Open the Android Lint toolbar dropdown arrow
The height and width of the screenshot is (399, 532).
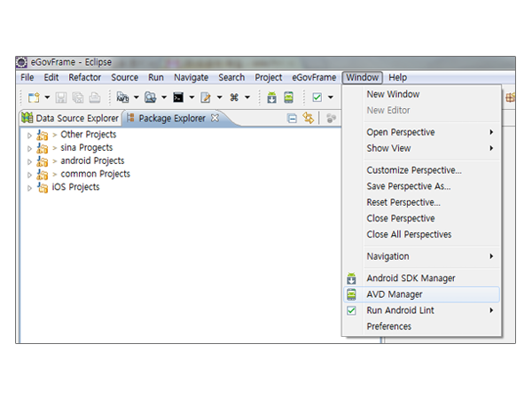click(x=331, y=98)
